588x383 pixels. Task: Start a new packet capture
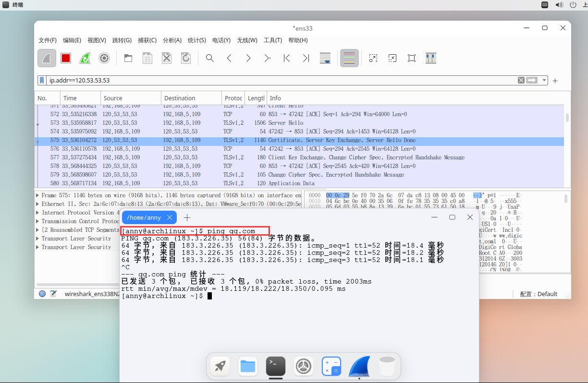[47, 58]
